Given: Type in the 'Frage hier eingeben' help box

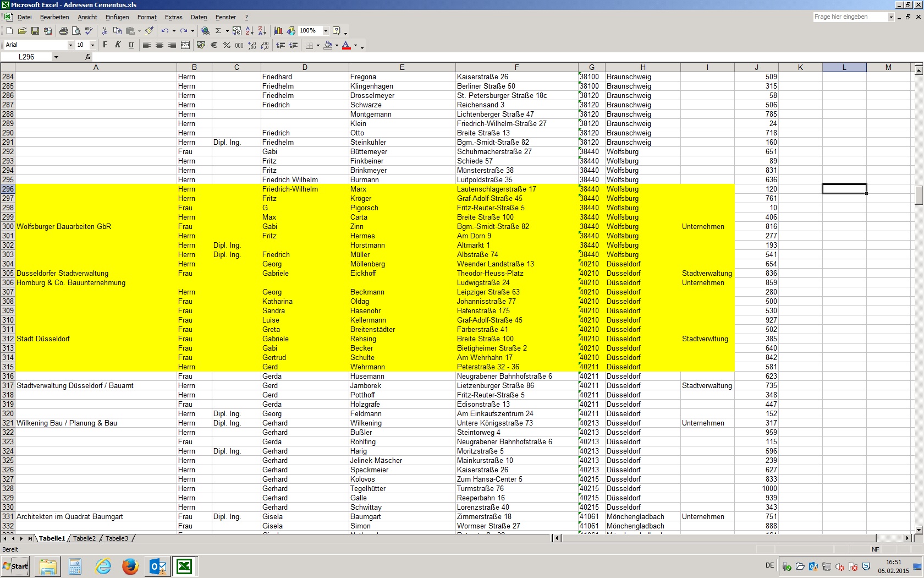Looking at the screenshot, I should [x=850, y=17].
